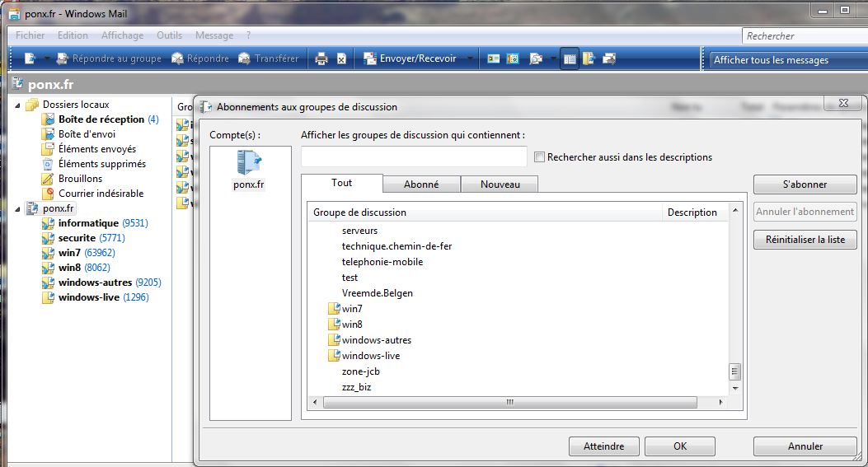Viewport: 868px width, 467px height.
Task: Click the newsgroup list vertical scrollbar thumb
Action: click(x=734, y=371)
